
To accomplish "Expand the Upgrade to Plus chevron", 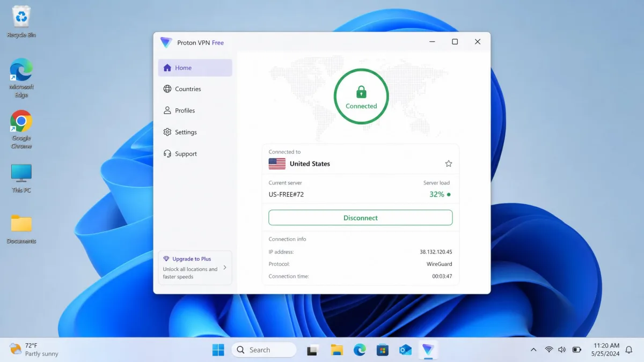I will tap(225, 267).
